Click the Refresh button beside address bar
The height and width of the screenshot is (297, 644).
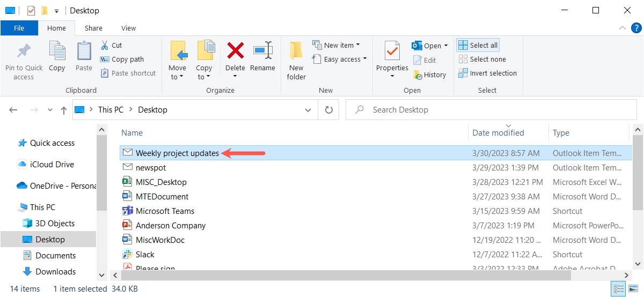click(328, 110)
